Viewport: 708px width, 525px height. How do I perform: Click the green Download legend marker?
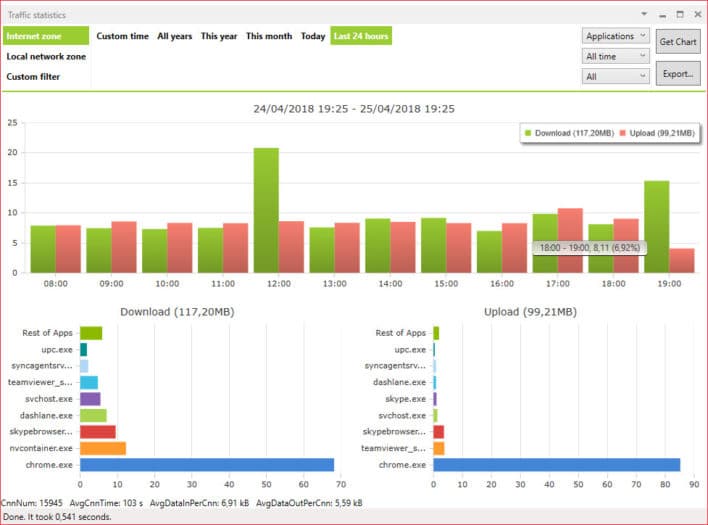pos(529,133)
